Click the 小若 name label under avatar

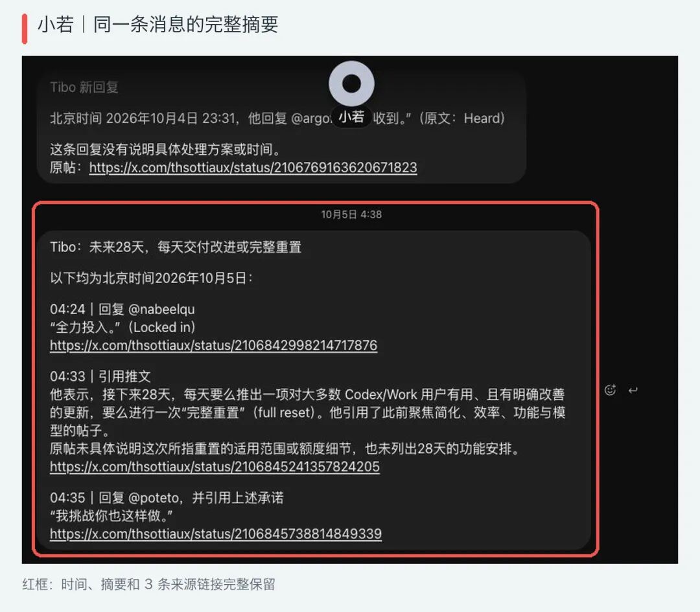pos(351,117)
